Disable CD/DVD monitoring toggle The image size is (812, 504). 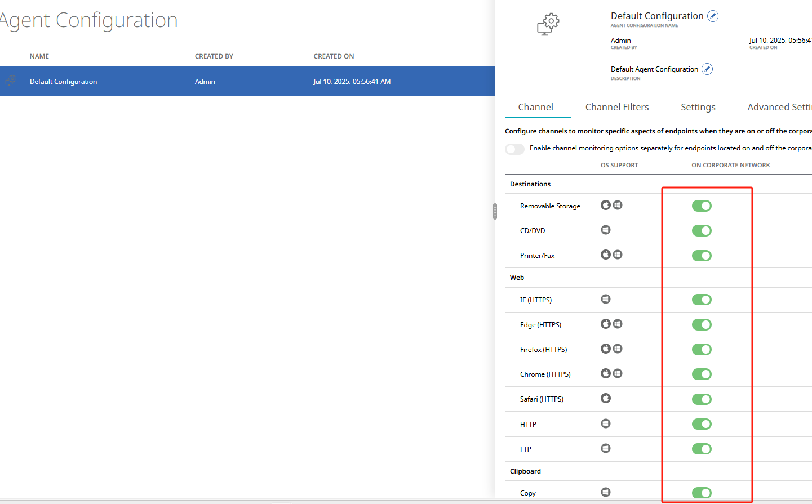click(702, 231)
